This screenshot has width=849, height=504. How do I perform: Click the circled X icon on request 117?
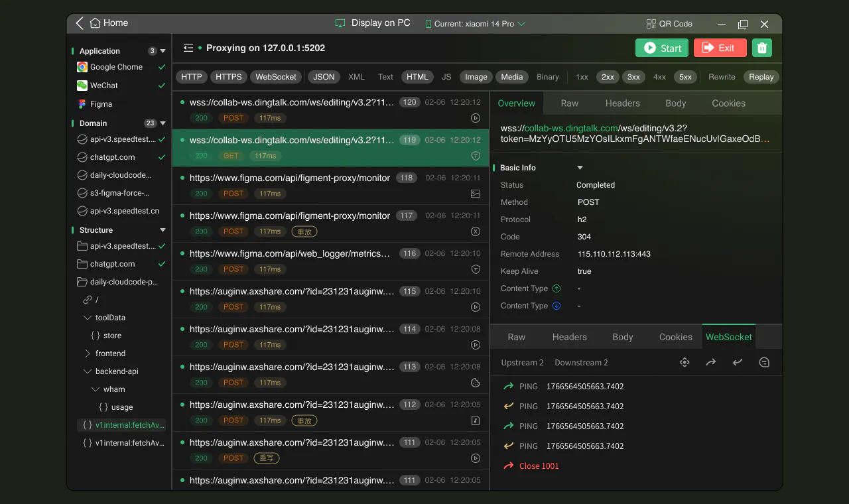475,231
